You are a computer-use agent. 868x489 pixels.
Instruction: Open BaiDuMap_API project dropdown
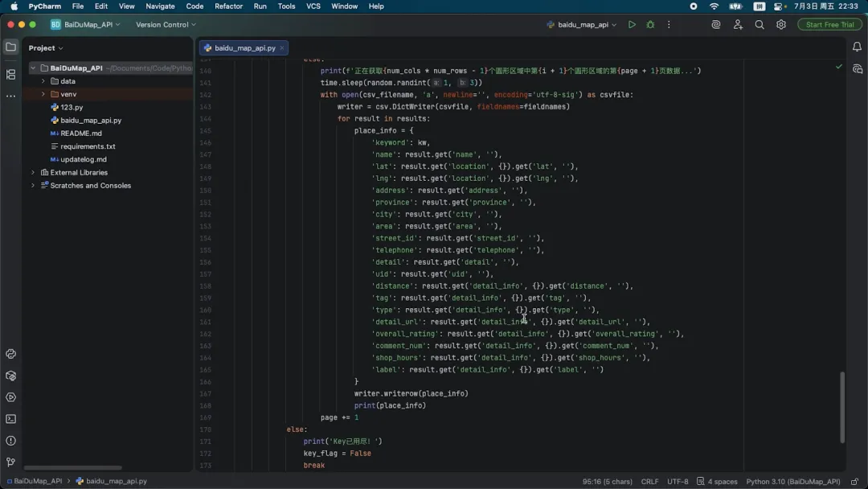pos(86,24)
